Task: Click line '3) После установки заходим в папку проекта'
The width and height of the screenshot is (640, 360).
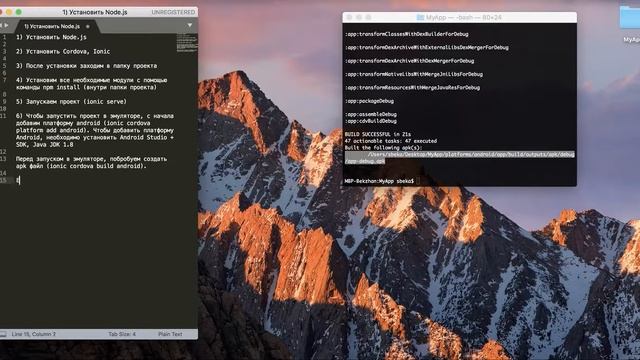Action: (x=87, y=66)
